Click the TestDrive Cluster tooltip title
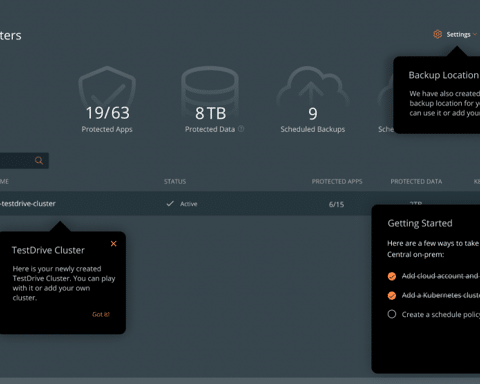The image size is (480, 384). pos(48,250)
